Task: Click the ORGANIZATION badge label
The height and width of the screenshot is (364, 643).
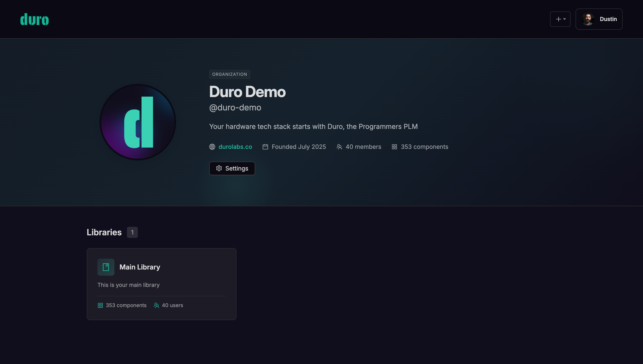Action: [229, 74]
